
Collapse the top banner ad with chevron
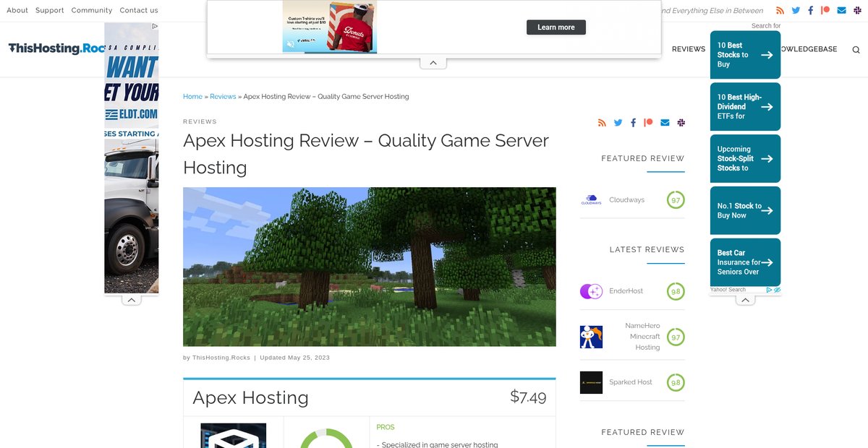click(433, 63)
